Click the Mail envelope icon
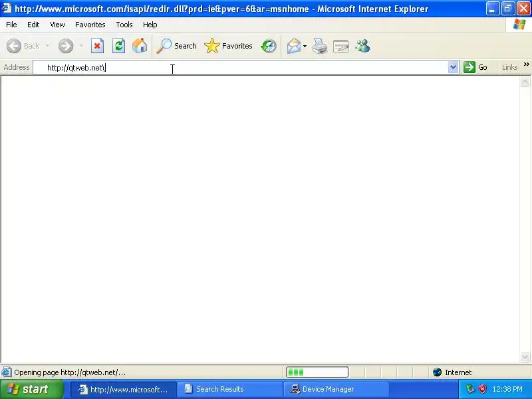532x399 pixels. click(x=293, y=46)
